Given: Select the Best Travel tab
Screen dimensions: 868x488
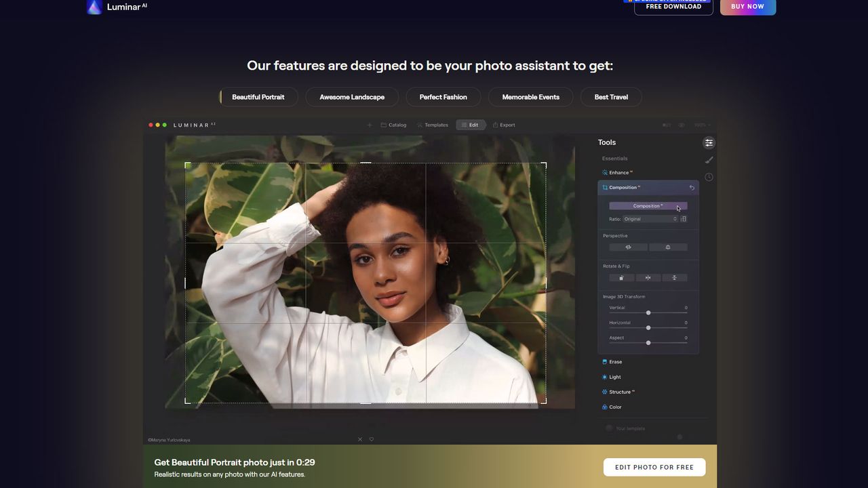Looking at the screenshot, I should click(611, 97).
